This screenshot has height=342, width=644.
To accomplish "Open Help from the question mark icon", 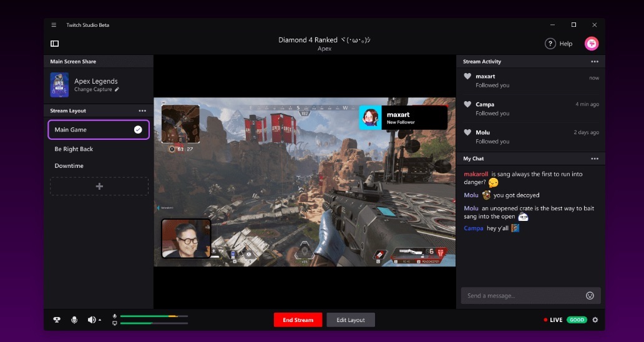I will tap(550, 44).
